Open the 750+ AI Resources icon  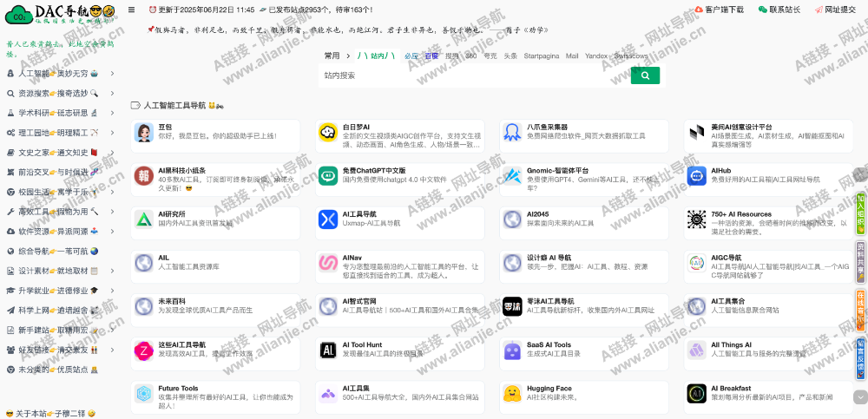click(696, 219)
